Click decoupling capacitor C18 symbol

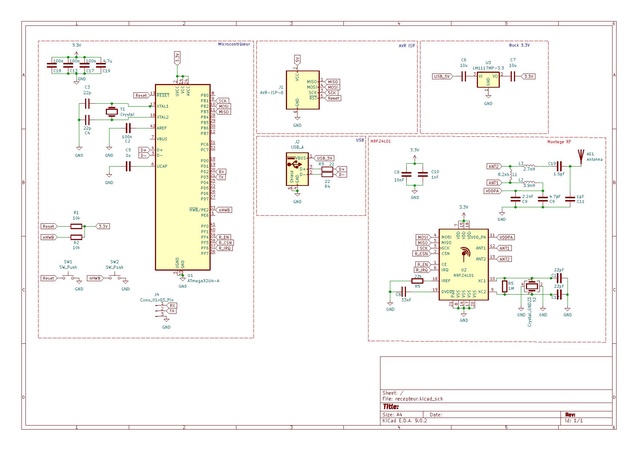tap(51, 65)
